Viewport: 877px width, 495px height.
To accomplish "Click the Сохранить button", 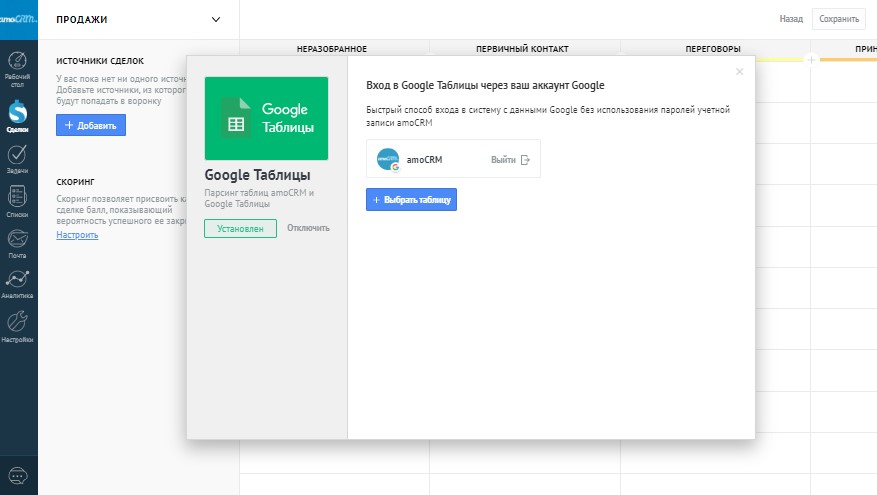I will tap(838, 19).
